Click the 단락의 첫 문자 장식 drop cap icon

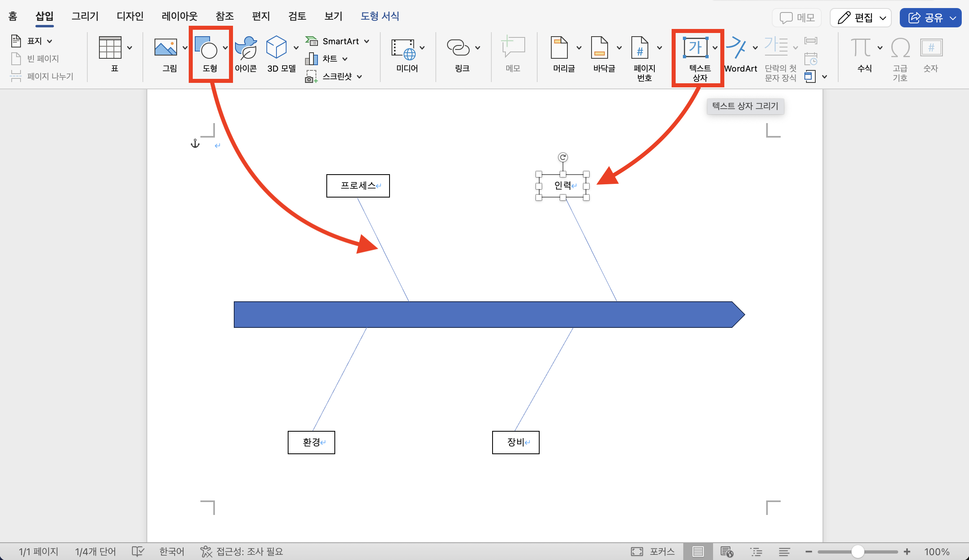click(776, 46)
